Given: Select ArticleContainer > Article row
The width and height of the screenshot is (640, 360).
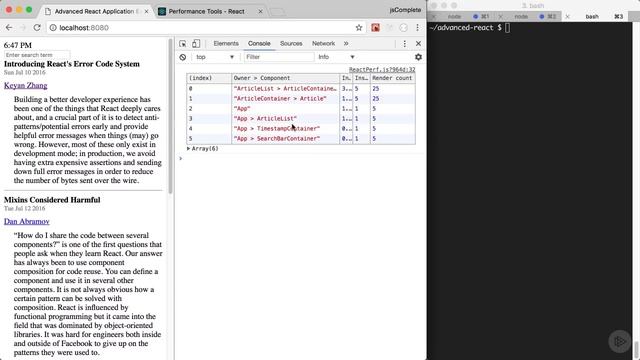Looking at the screenshot, I should pyautogui.click(x=301, y=99).
